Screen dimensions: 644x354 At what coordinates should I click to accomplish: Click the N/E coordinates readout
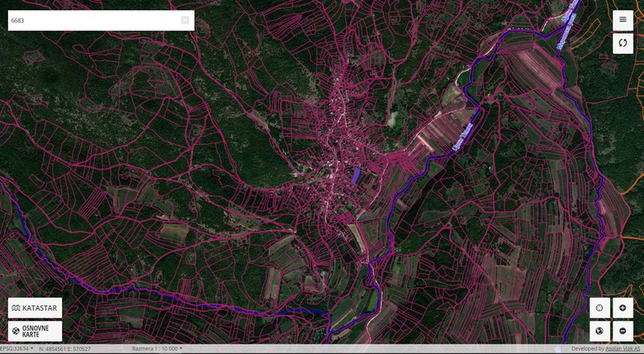[64, 349]
